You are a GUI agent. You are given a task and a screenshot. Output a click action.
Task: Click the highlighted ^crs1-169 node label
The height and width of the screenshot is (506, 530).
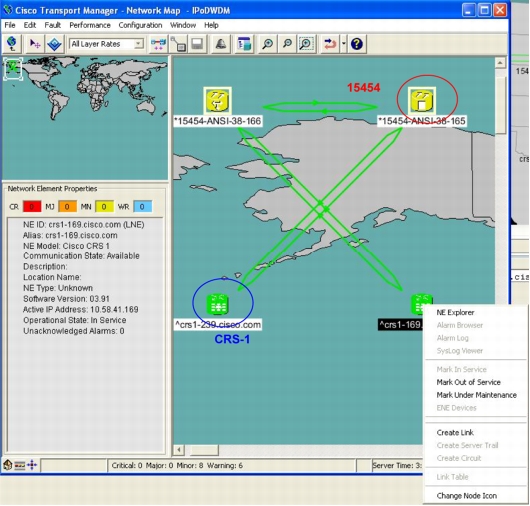[x=400, y=325]
